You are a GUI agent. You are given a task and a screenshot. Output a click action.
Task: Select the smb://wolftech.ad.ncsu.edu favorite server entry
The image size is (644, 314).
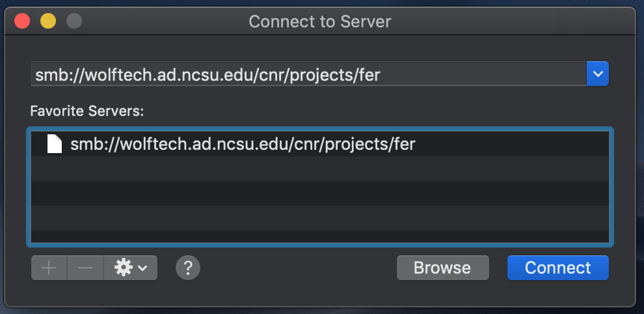320,144
